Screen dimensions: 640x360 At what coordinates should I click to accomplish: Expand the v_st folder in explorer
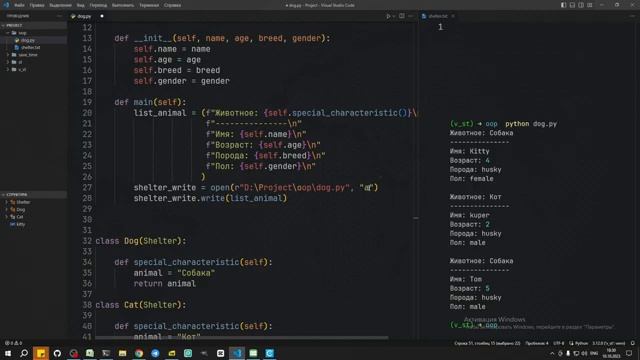point(33,69)
